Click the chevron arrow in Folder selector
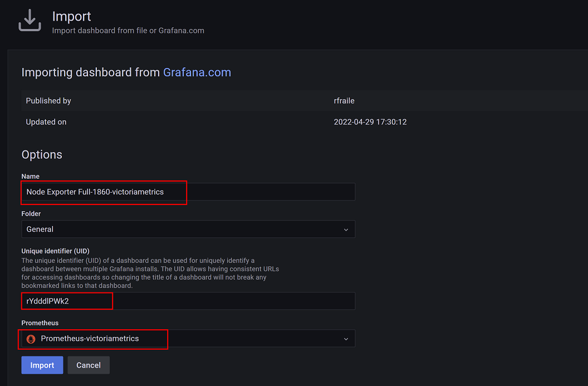 [346, 229]
